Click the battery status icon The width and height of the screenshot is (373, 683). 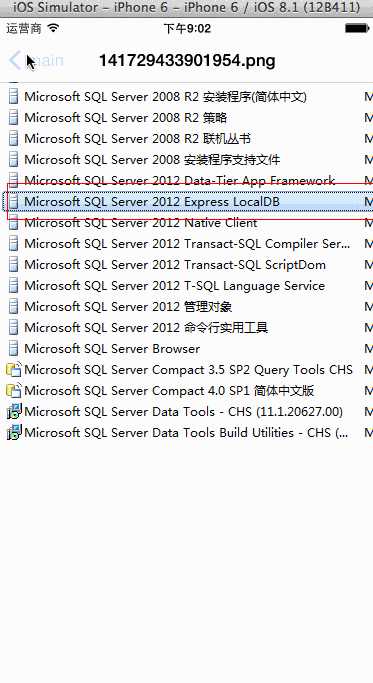point(357,28)
